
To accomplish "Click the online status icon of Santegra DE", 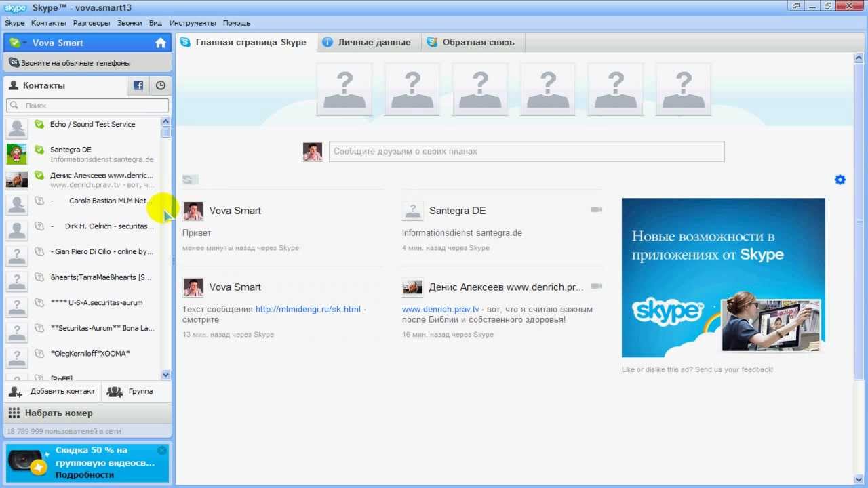I will click(39, 150).
